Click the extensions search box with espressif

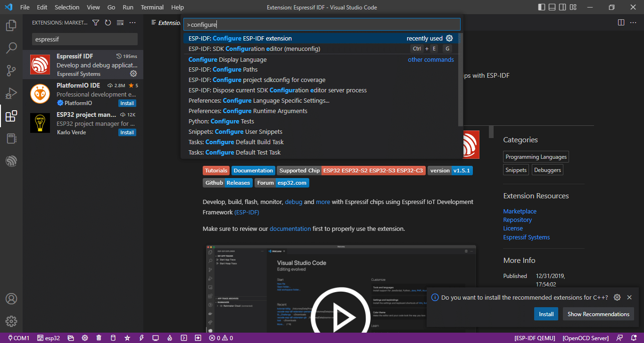(x=85, y=39)
